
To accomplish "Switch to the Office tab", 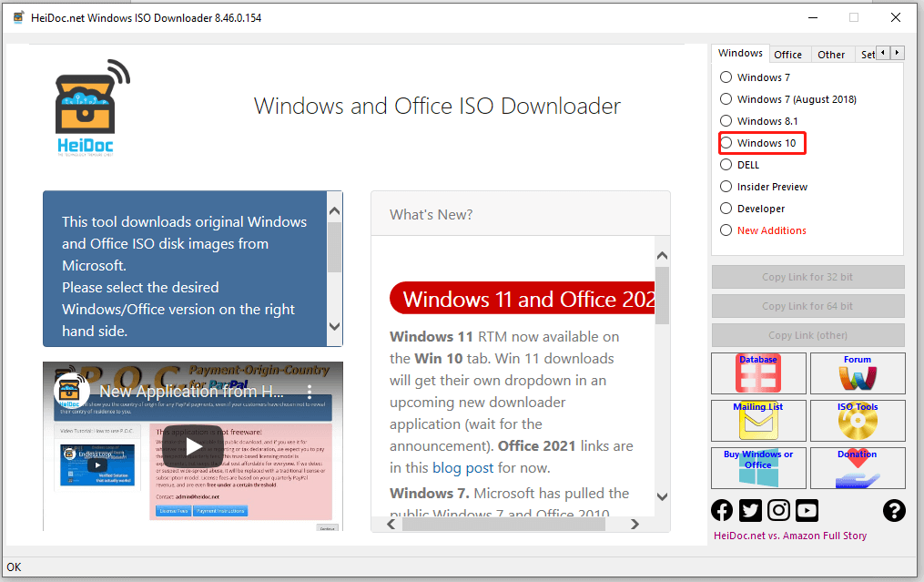I will click(x=788, y=54).
